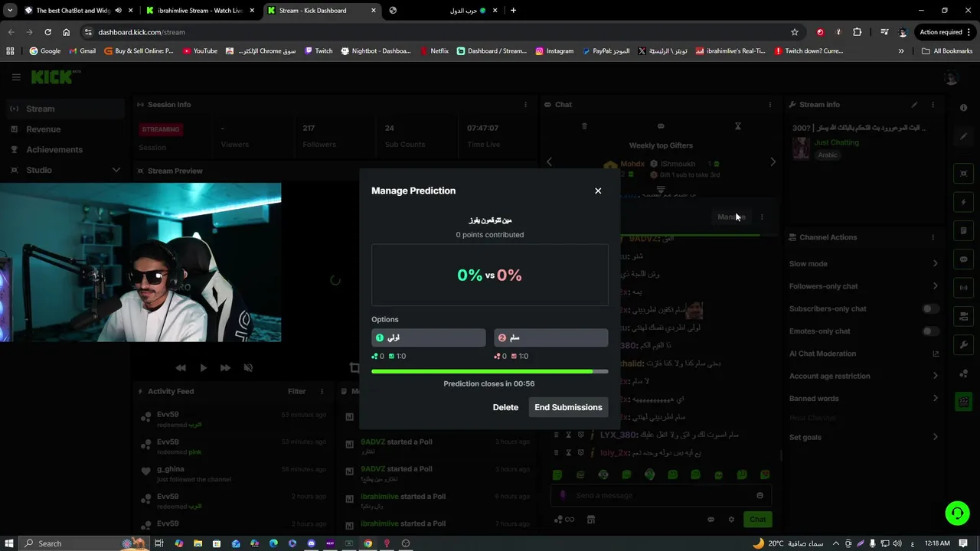Open Activity Feed three-dot menu
The height and width of the screenshot is (551, 980).
[x=322, y=391]
